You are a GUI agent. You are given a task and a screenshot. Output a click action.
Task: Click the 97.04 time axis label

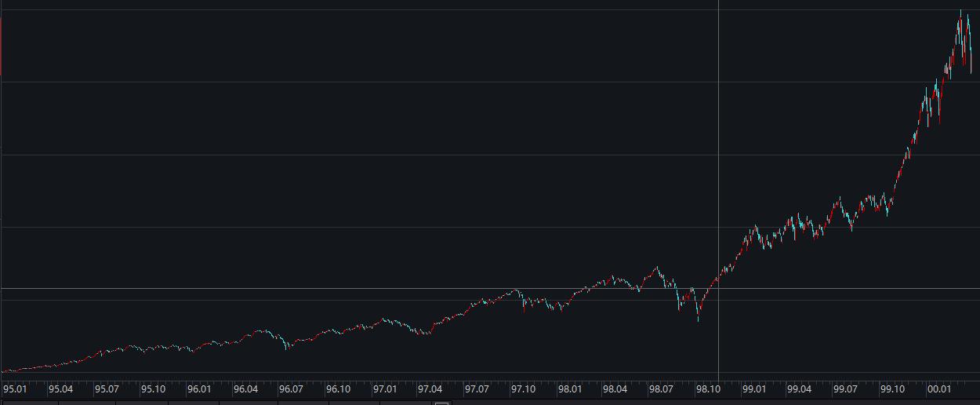[x=430, y=389]
